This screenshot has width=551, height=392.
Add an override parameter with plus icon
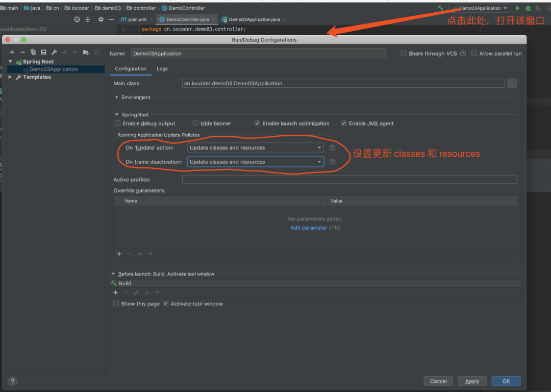(119, 254)
